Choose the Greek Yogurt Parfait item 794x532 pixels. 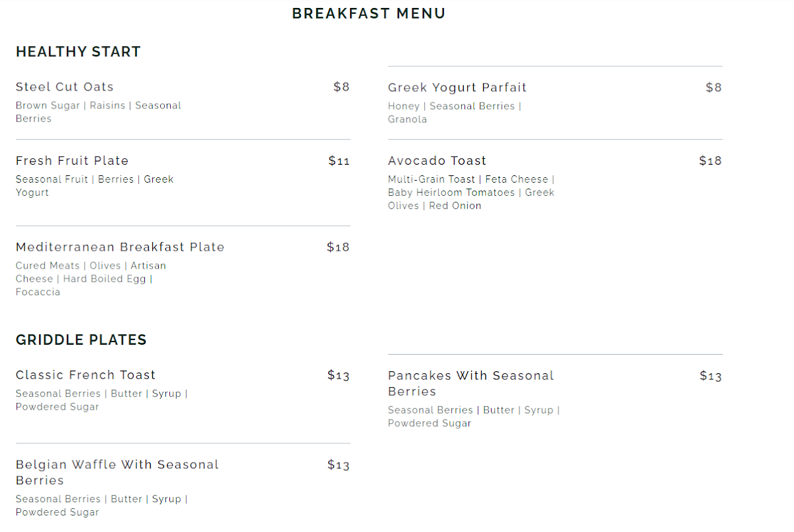457,87
